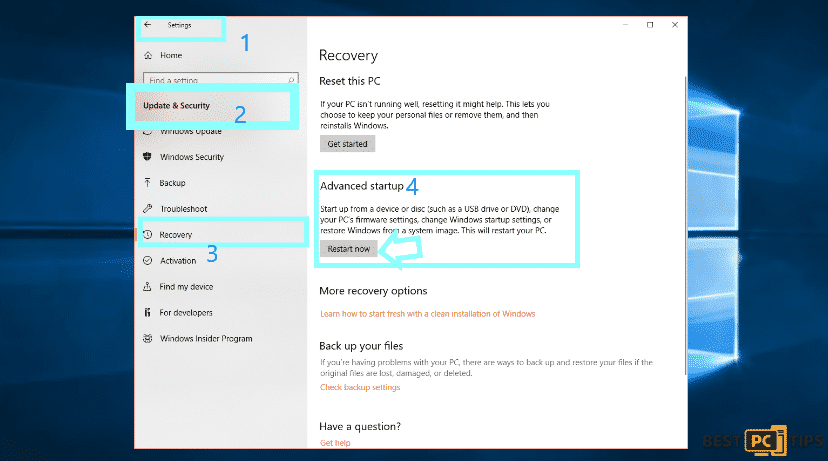This screenshot has height=461, width=828.
Task: Open Home from the house icon
Action: [148, 55]
